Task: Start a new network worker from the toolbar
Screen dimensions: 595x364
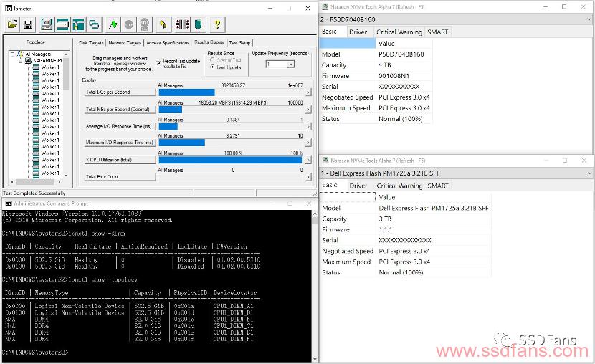Action: pyautogui.click(x=78, y=24)
